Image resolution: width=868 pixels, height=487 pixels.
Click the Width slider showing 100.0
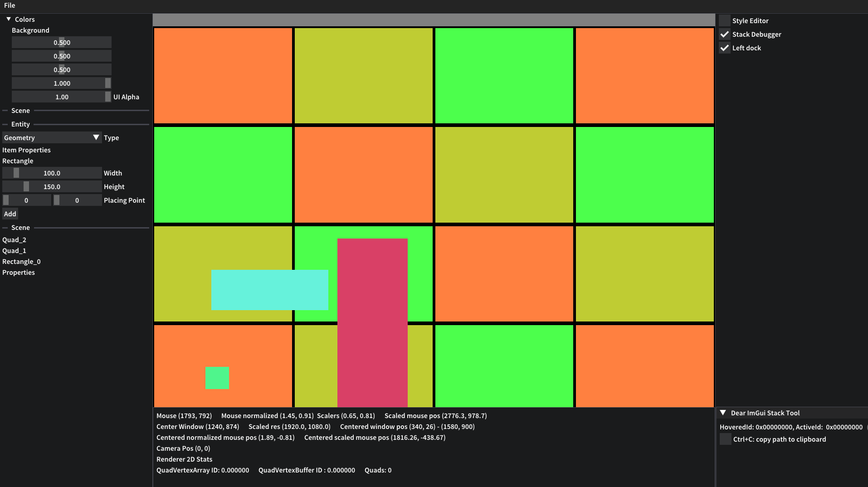coord(52,173)
